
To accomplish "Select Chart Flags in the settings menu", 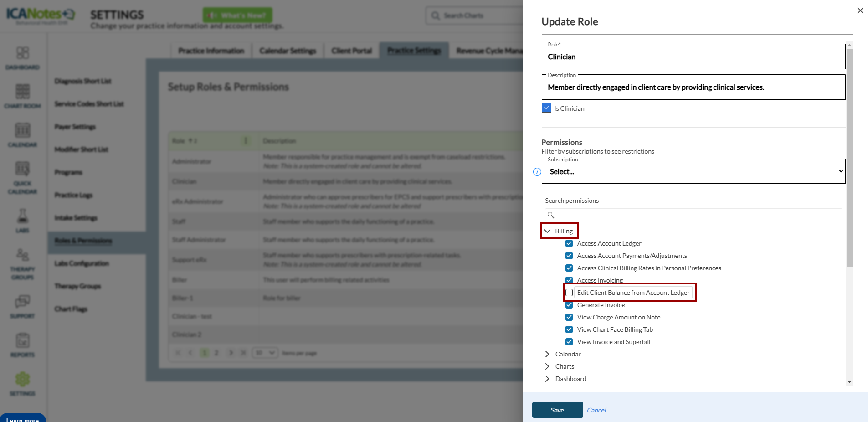I will pyautogui.click(x=71, y=309).
